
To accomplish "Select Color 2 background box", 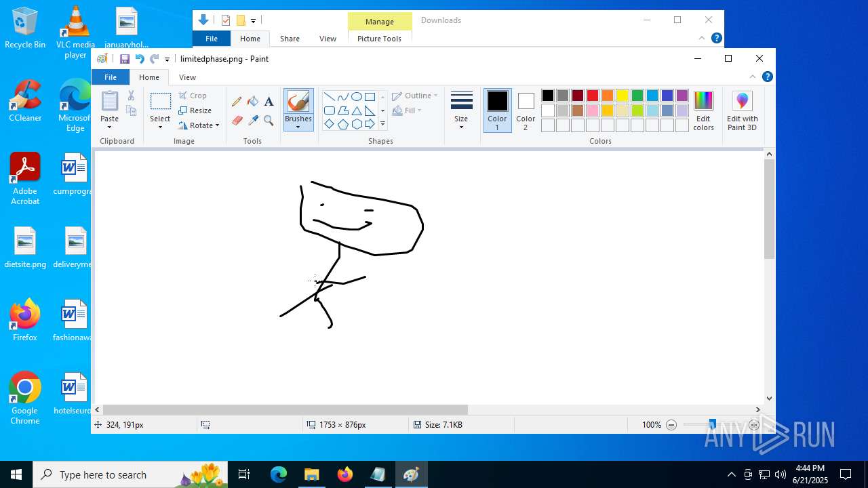I will [526, 110].
